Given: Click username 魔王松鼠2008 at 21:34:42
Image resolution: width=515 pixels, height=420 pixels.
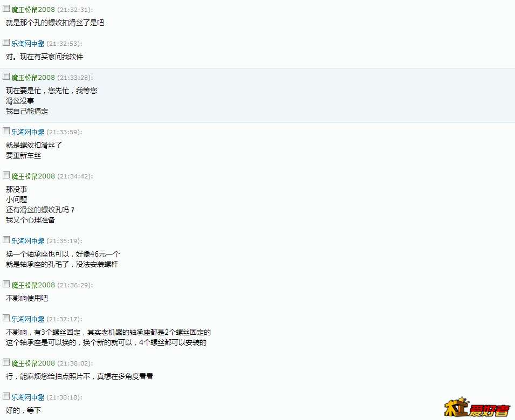Looking at the screenshot, I should [x=33, y=176].
